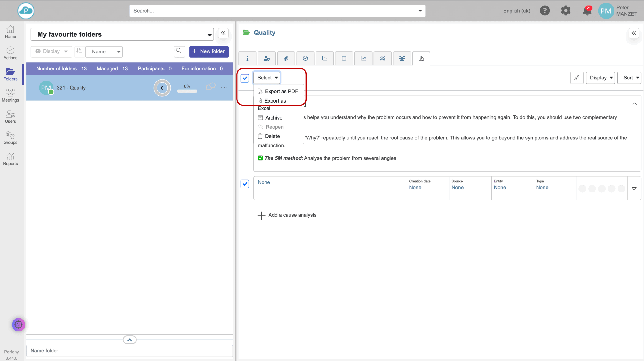Toggle The 5M method checkbox

(x=260, y=158)
